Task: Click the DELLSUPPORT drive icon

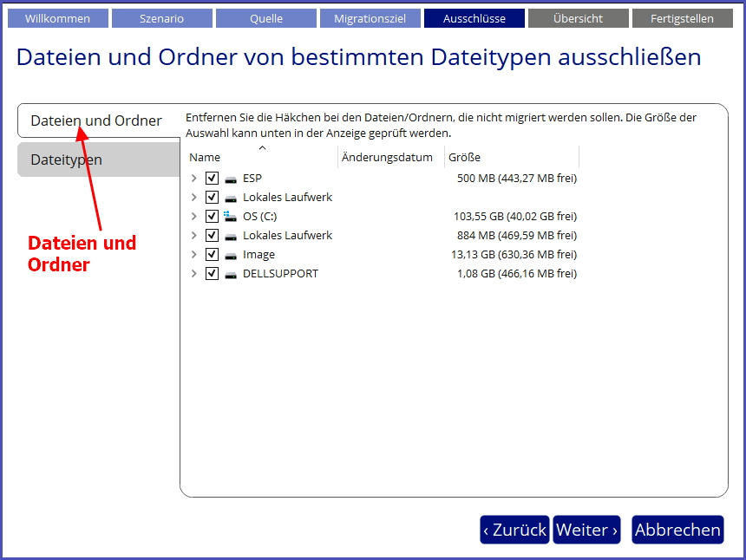Action: click(x=231, y=274)
